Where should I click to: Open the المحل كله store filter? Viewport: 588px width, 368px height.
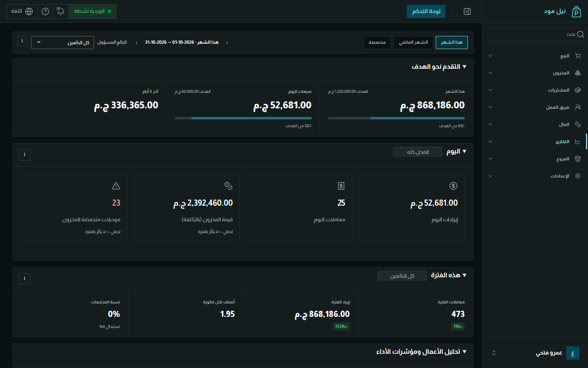pyautogui.click(x=418, y=152)
